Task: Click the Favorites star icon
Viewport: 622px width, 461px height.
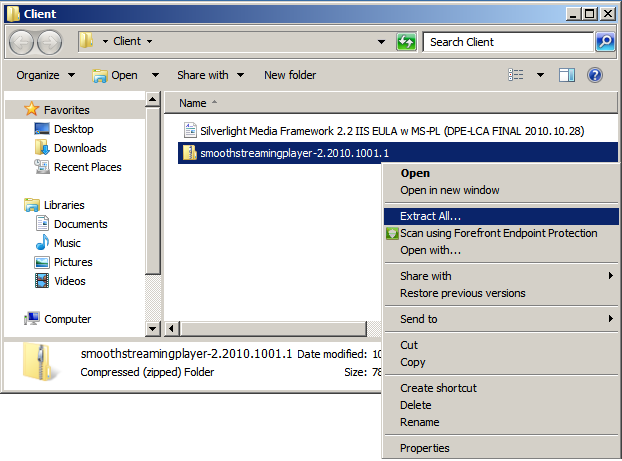Action: click(32, 109)
